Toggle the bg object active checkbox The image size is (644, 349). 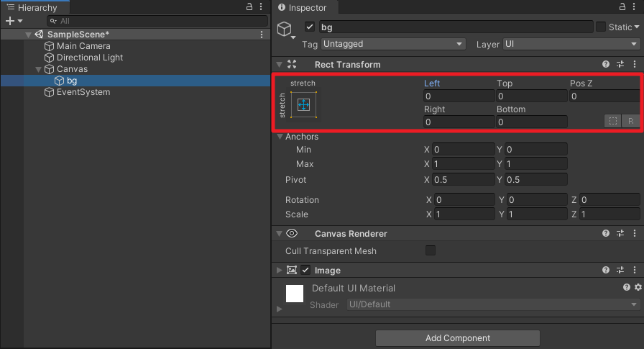[x=310, y=27]
